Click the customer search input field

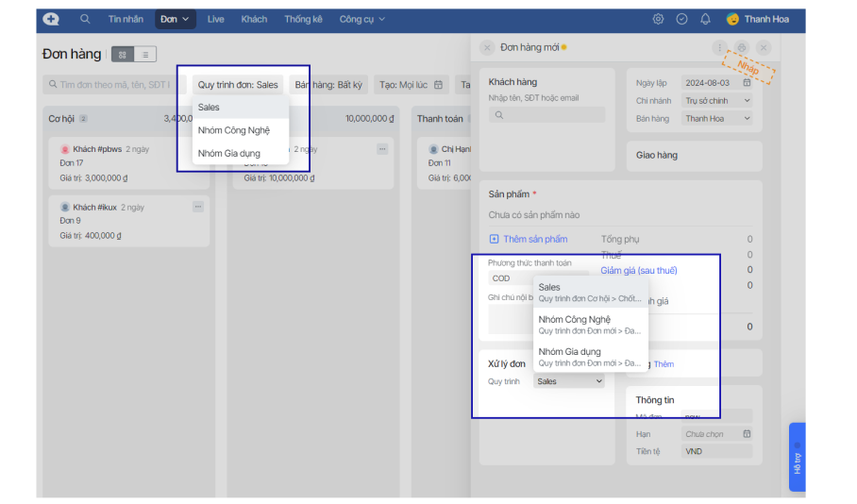tap(547, 115)
